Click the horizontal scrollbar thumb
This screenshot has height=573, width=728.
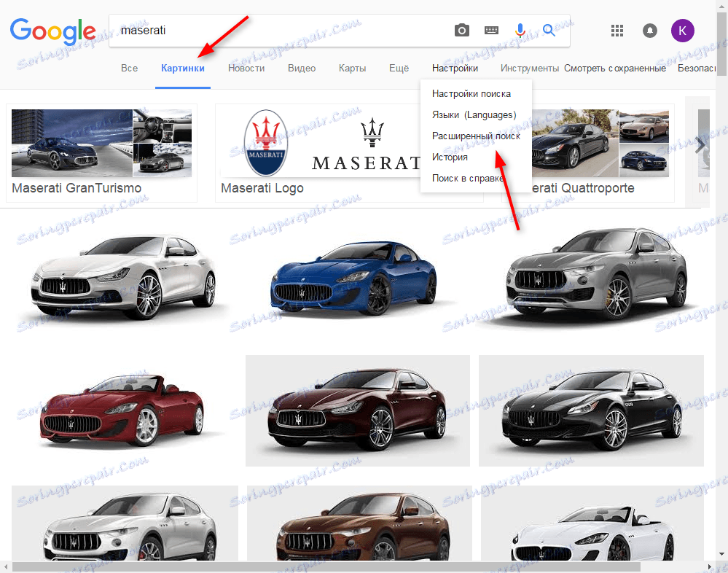326,567
